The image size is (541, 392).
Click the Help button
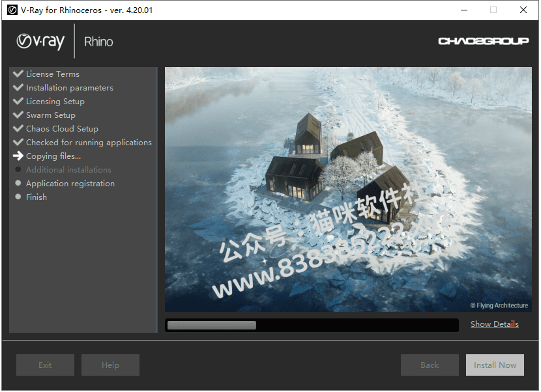point(110,365)
